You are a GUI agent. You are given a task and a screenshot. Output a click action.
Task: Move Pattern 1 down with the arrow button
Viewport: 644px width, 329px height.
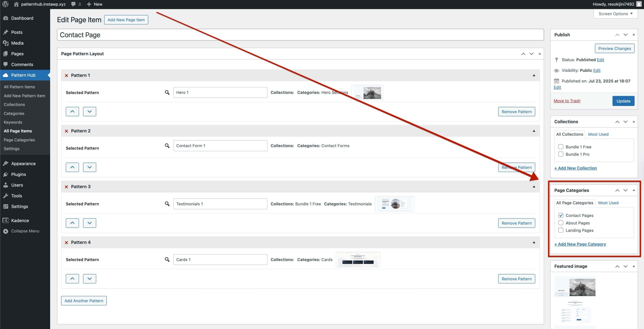[x=89, y=111]
